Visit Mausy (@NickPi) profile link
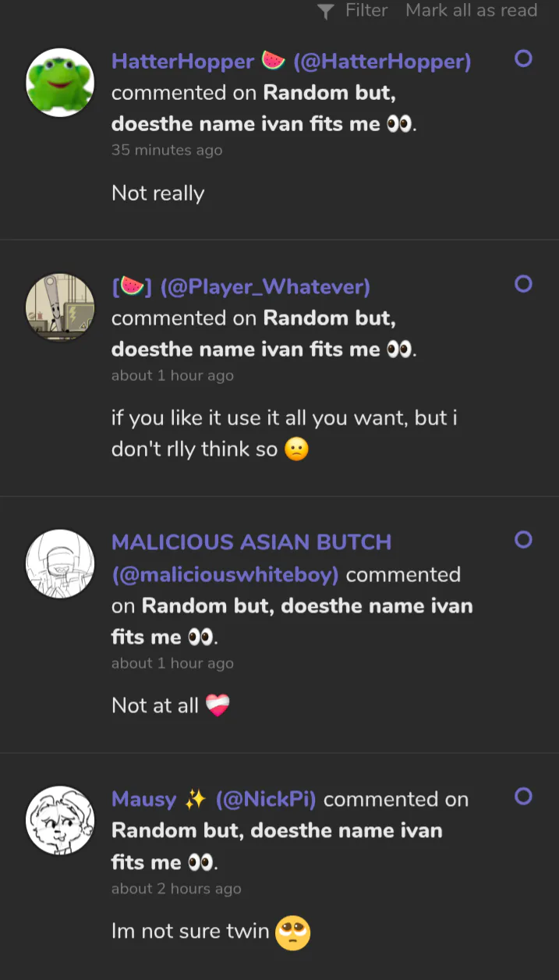 tap(213, 799)
